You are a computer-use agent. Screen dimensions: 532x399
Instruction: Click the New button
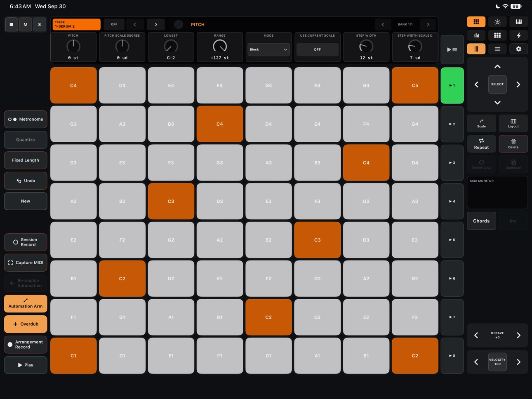pyautogui.click(x=26, y=201)
